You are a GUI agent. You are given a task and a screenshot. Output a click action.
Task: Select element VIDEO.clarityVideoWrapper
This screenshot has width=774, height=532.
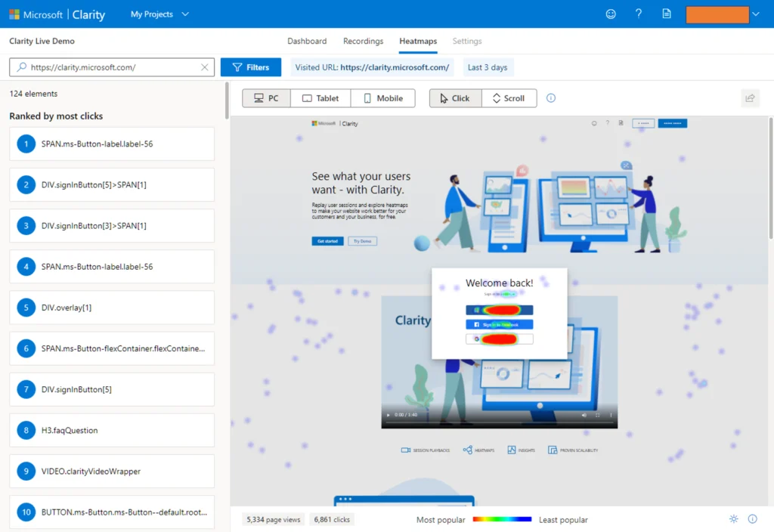(112, 472)
